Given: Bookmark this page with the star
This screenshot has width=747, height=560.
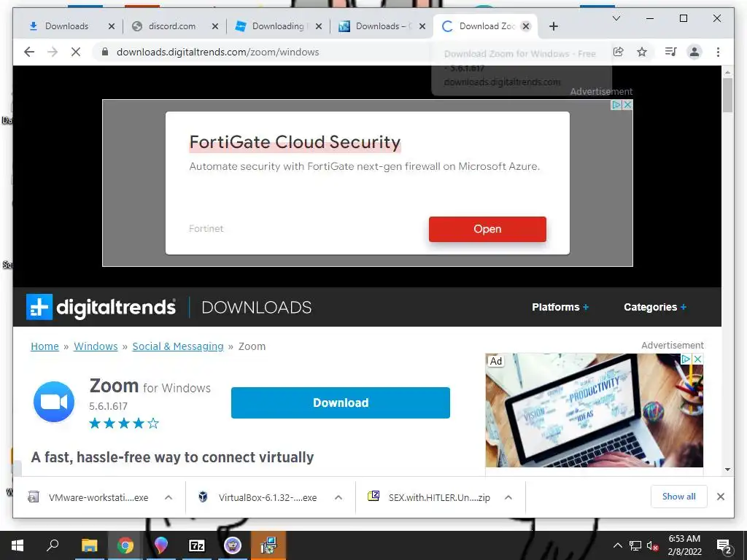Looking at the screenshot, I should click(x=642, y=52).
